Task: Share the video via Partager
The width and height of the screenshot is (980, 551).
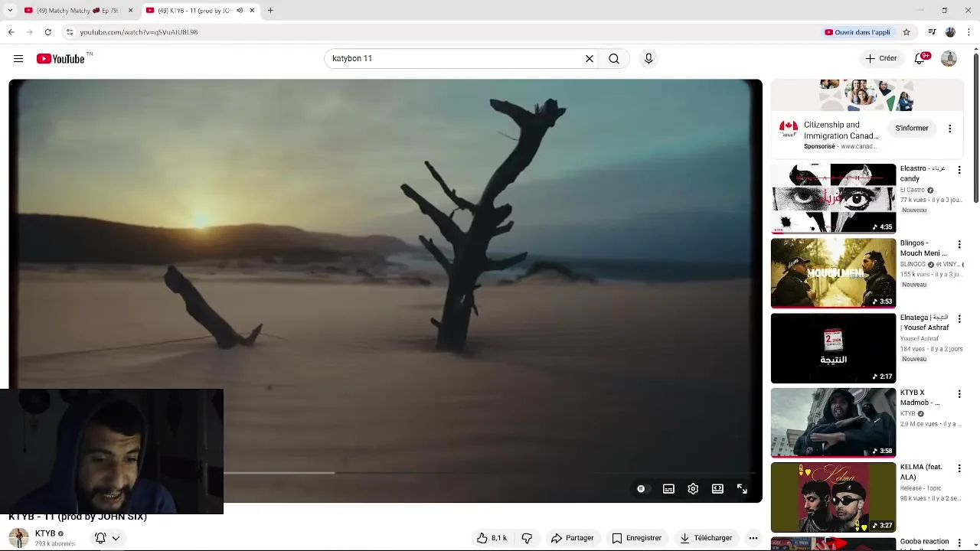Action: [x=573, y=538]
